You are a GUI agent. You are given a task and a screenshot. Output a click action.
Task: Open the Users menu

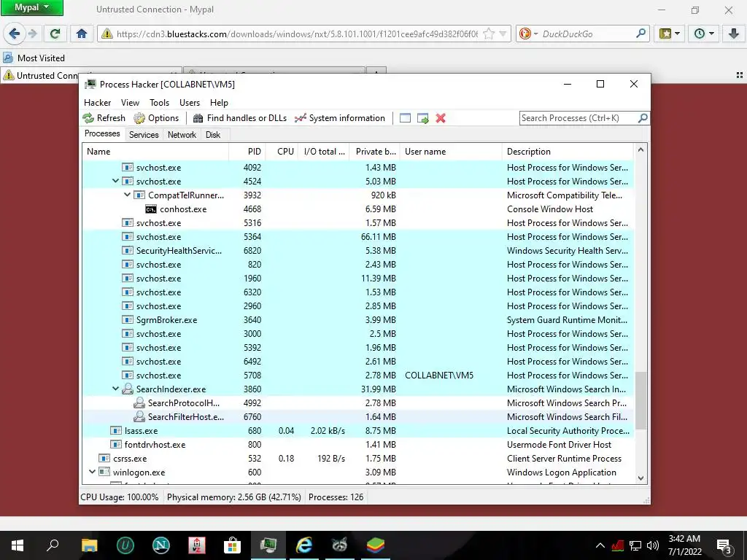tap(190, 102)
